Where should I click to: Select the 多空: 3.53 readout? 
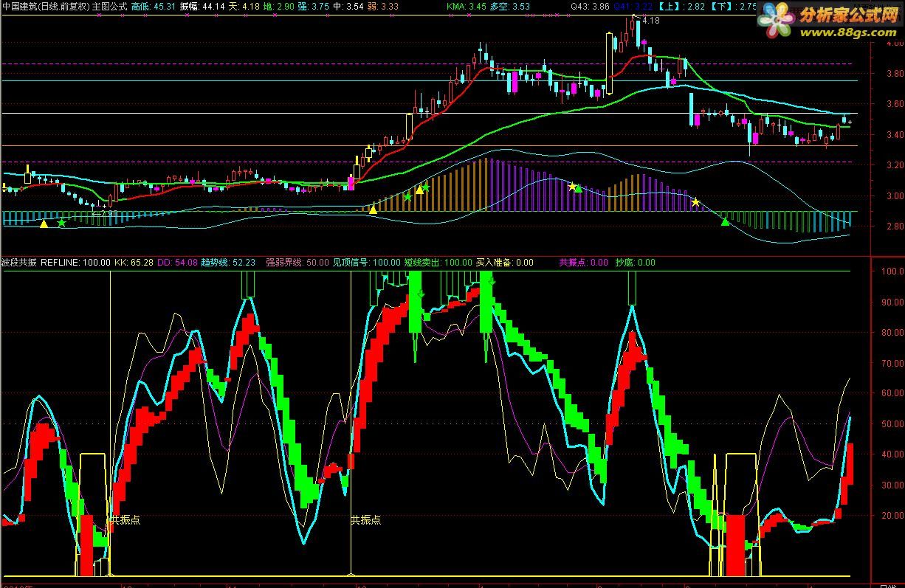[x=510, y=6]
